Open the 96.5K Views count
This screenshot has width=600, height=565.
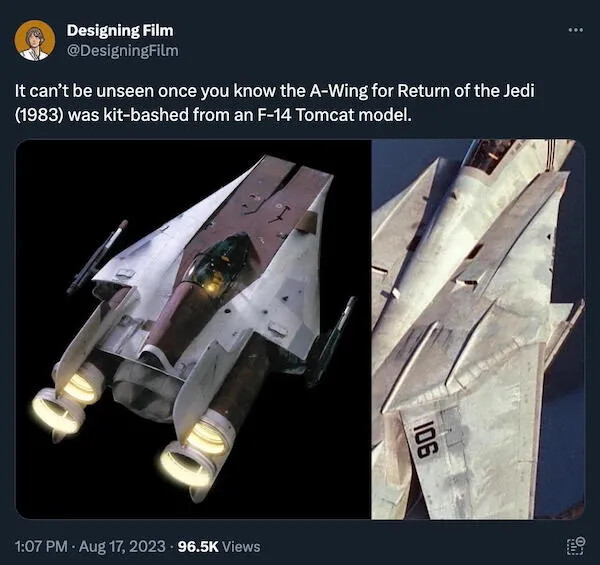(x=219, y=546)
